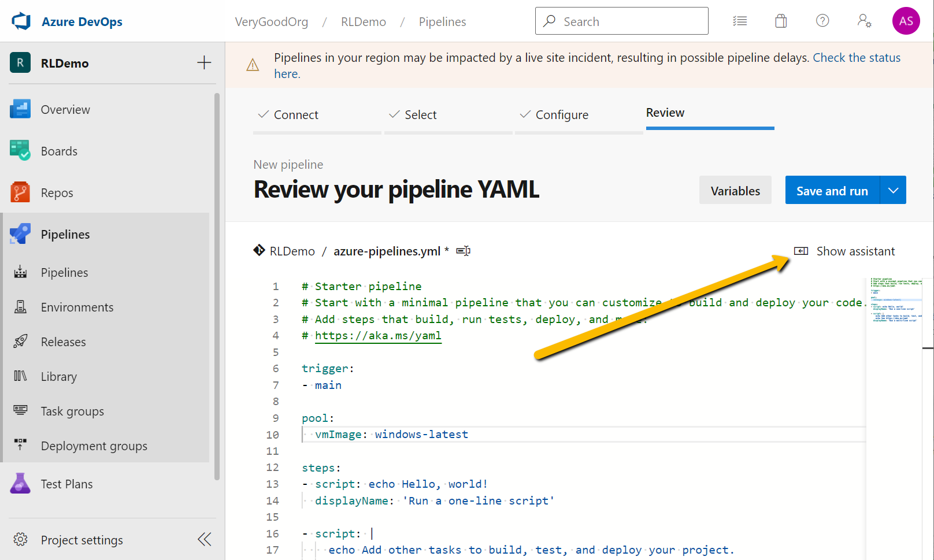This screenshot has height=560, width=934.
Task: Click RLDemo in the top breadcrumb
Action: point(363,22)
